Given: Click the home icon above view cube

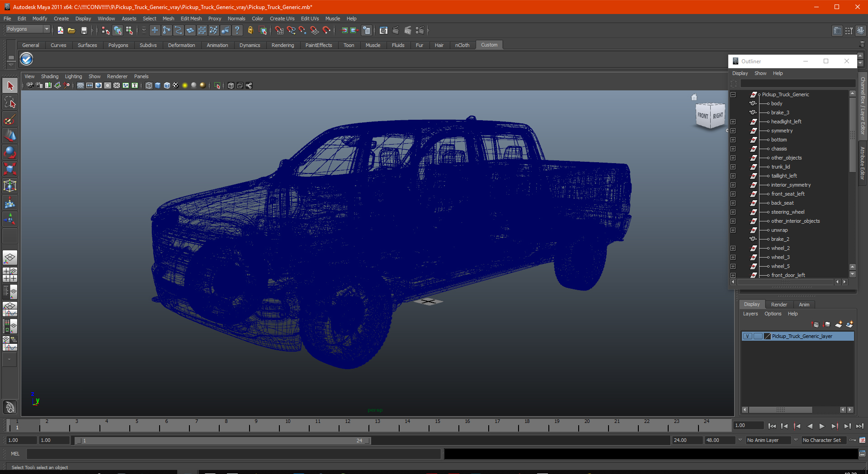Looking at the screenshot, I should pos(694,97).
